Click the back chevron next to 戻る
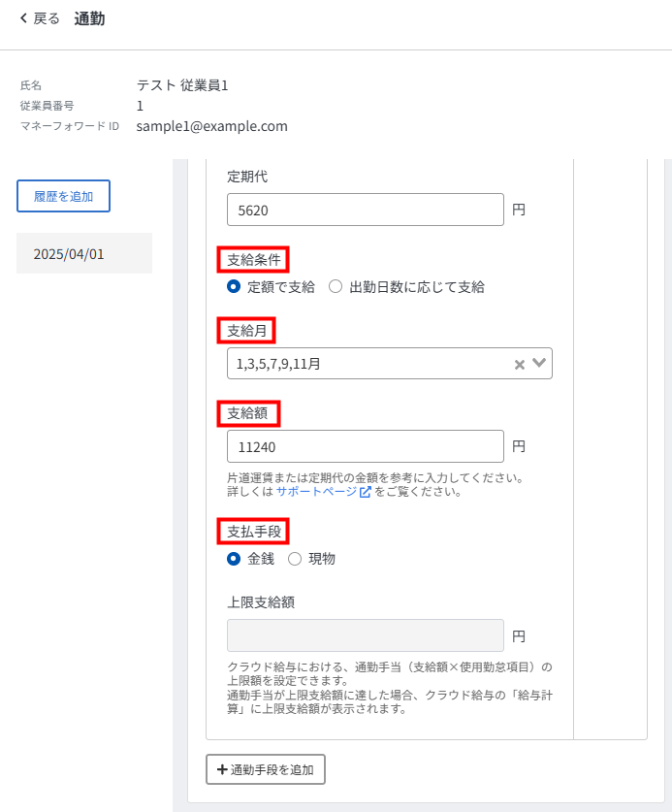The image size is (672, 812). [23, 18]
